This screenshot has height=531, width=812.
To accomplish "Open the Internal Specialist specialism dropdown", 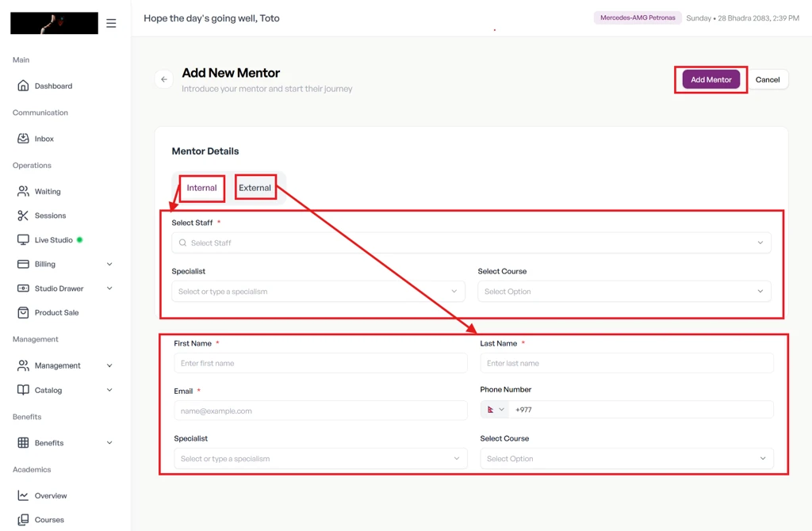I will point(318,292).
